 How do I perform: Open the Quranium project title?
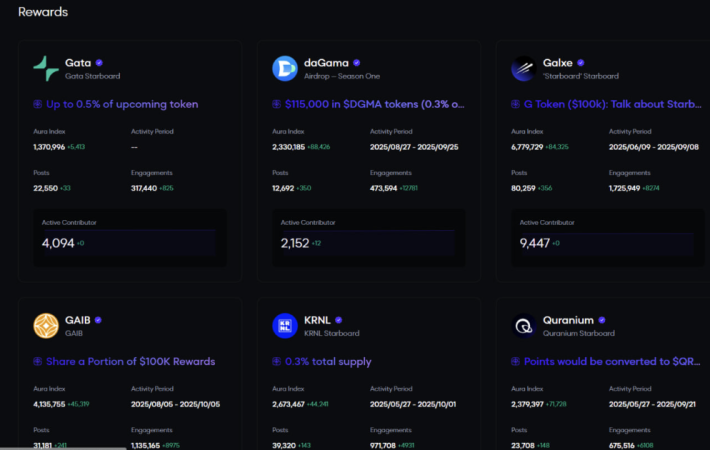(568, 320)
